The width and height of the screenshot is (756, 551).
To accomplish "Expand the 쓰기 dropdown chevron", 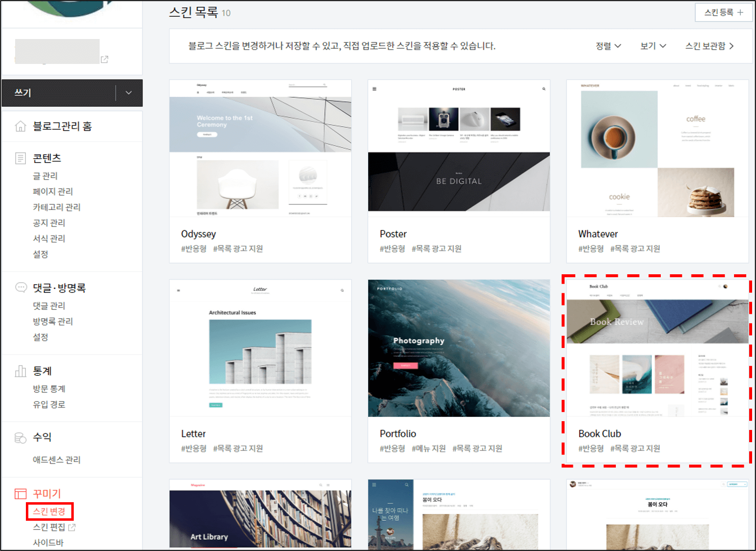I will click(128, 92).
